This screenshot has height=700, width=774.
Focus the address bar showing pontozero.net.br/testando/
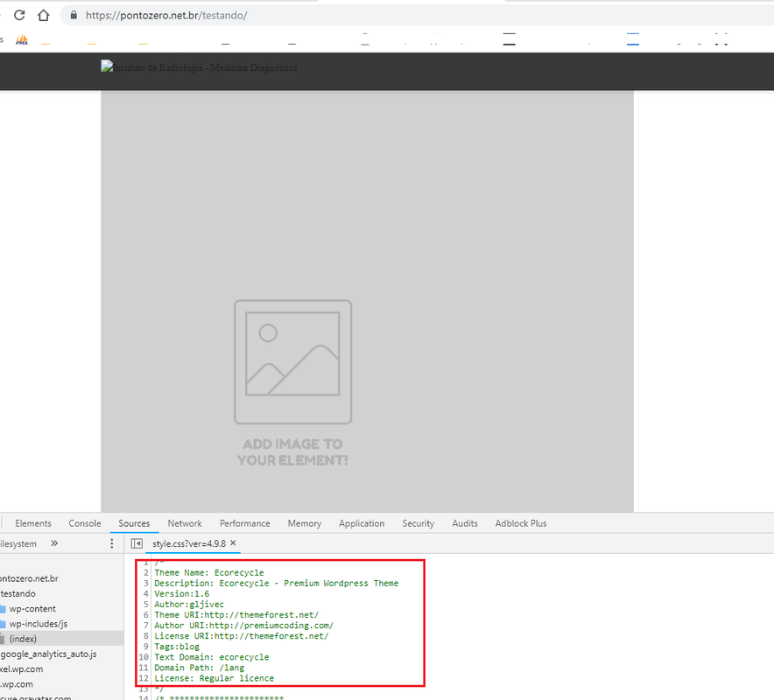click(x=415, y=15)
